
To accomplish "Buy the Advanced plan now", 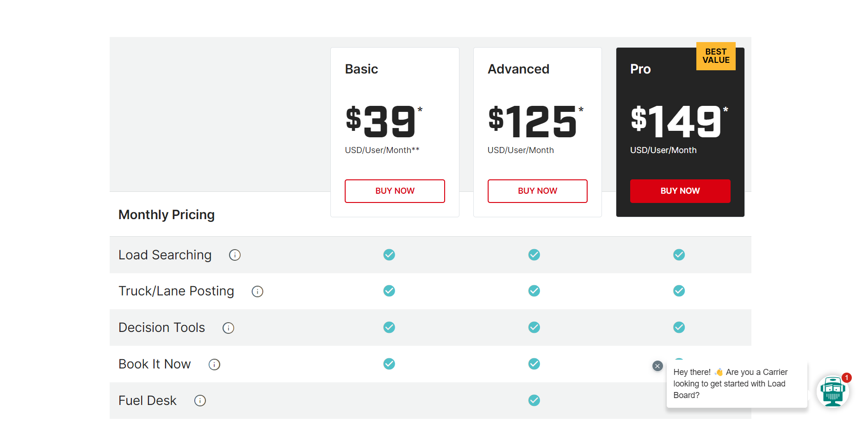I will [x=537, y=191].
